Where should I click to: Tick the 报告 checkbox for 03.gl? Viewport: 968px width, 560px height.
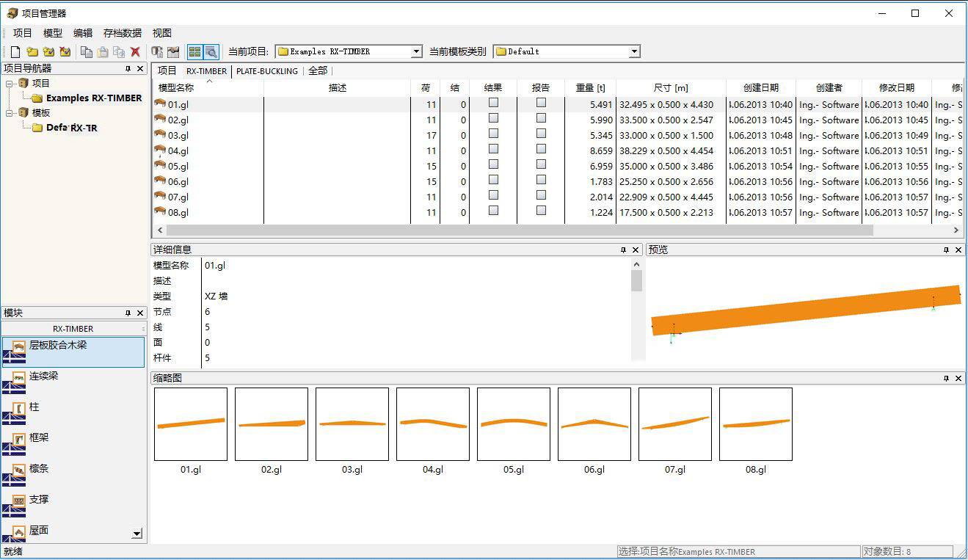point(541,134)
